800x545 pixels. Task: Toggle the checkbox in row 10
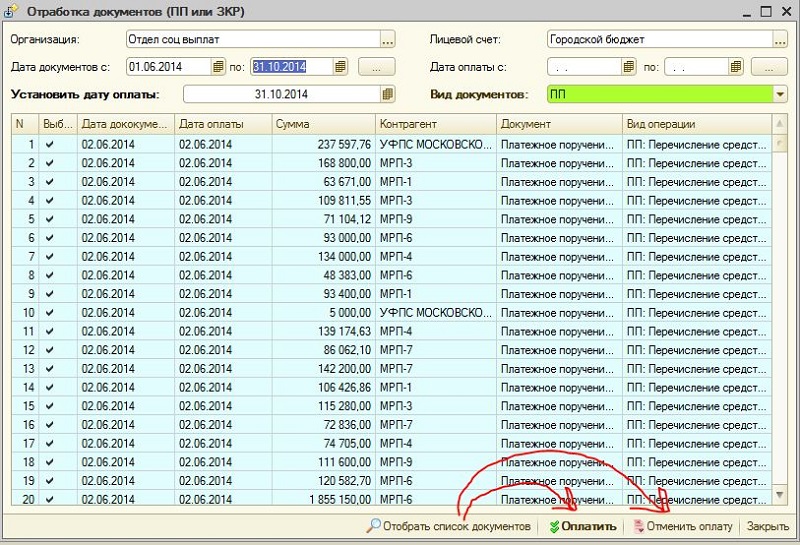pos(50,312)
